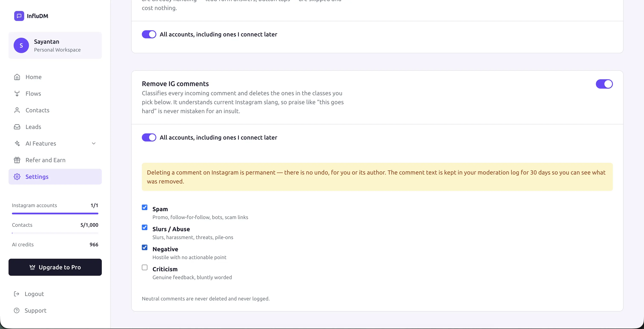Click the Flows branch icon
The width and height of the screenshot is (644, 329).
click(x=17, y=94)
